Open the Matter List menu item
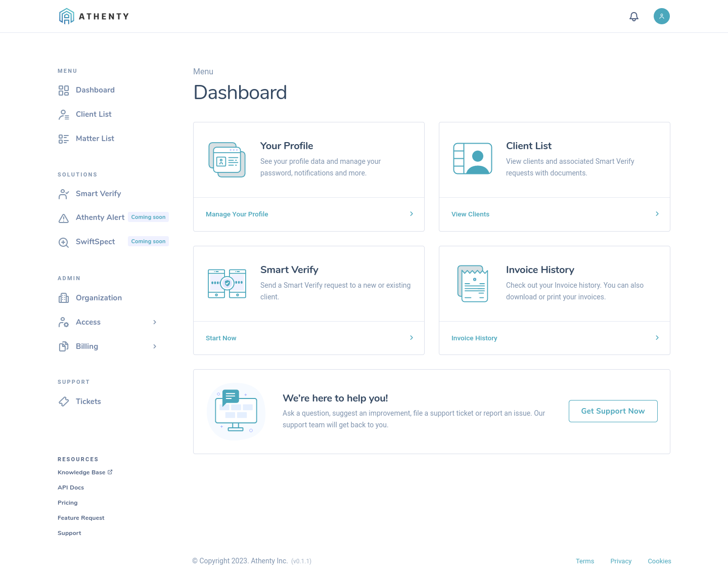The width and height of the screenshot is (728, 577). (95, 139)
